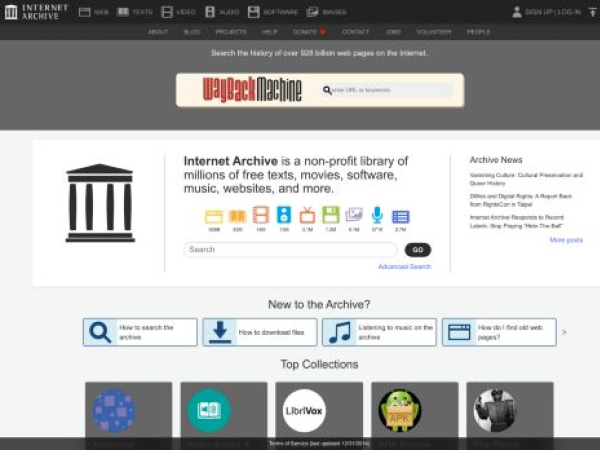
Task: Click the blue list collections icon
Action: point(401,217)
